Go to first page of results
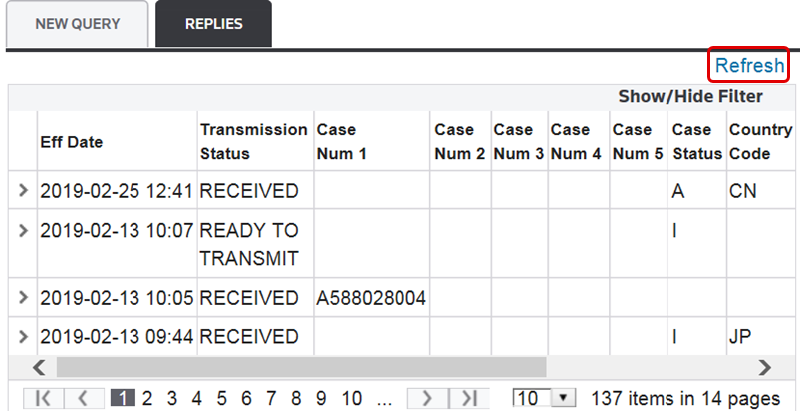 (43, 398)
